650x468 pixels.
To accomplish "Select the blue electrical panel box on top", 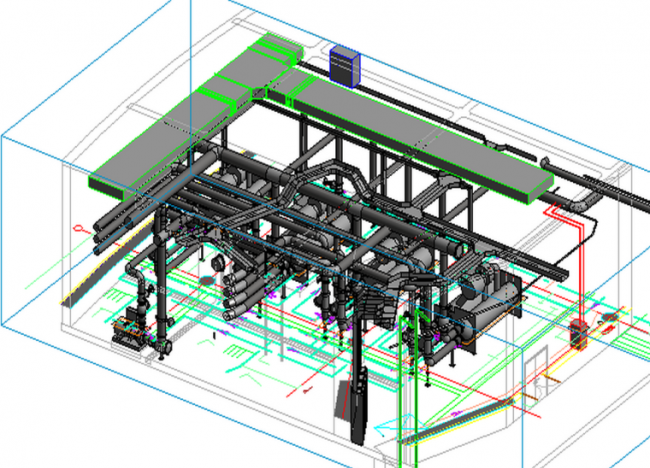I will point(343,65).
